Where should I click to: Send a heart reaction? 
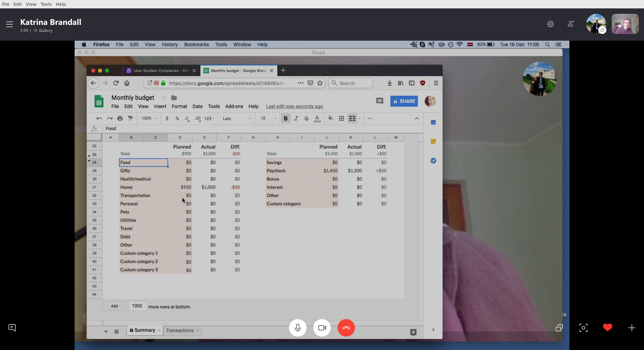click(x=608, y=327)
